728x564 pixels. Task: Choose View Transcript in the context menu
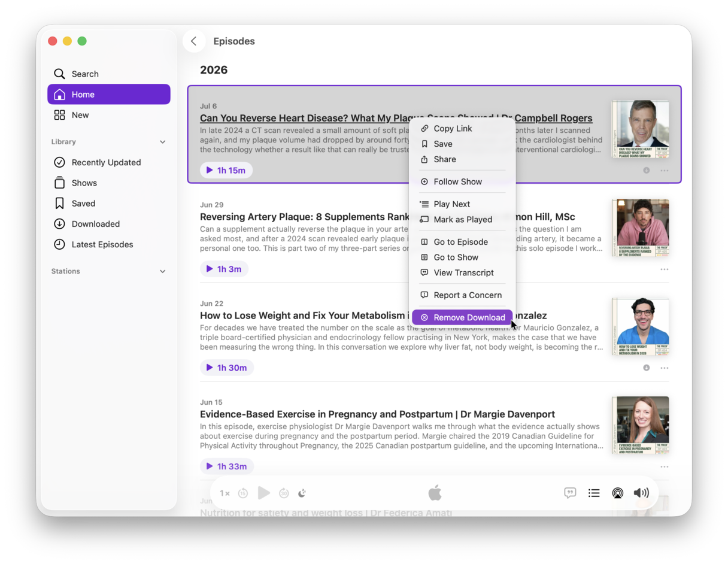pos(462,272)
